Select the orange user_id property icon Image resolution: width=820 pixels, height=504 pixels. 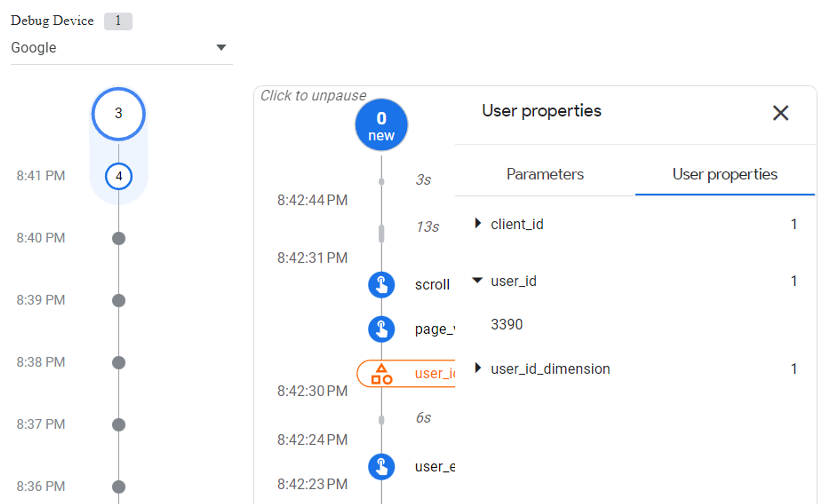click(x=381, y=374)
